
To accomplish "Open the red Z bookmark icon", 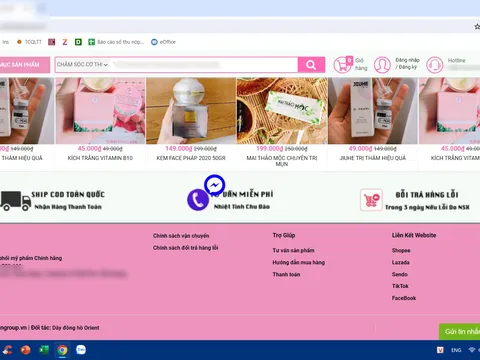I will tap(65, 42).
